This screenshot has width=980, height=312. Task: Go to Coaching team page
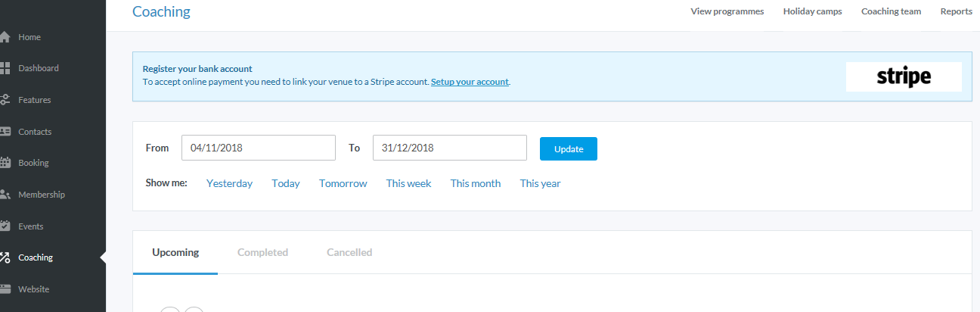[891, 11]
